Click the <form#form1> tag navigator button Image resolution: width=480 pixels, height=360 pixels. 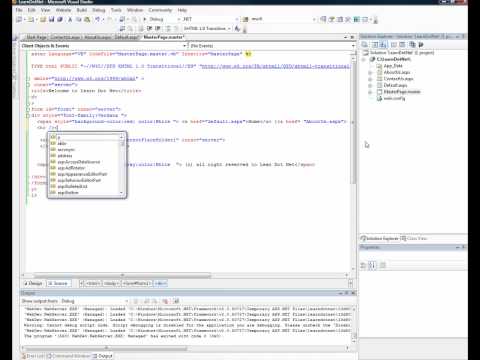pyautogui.click(x=136, y=283)
